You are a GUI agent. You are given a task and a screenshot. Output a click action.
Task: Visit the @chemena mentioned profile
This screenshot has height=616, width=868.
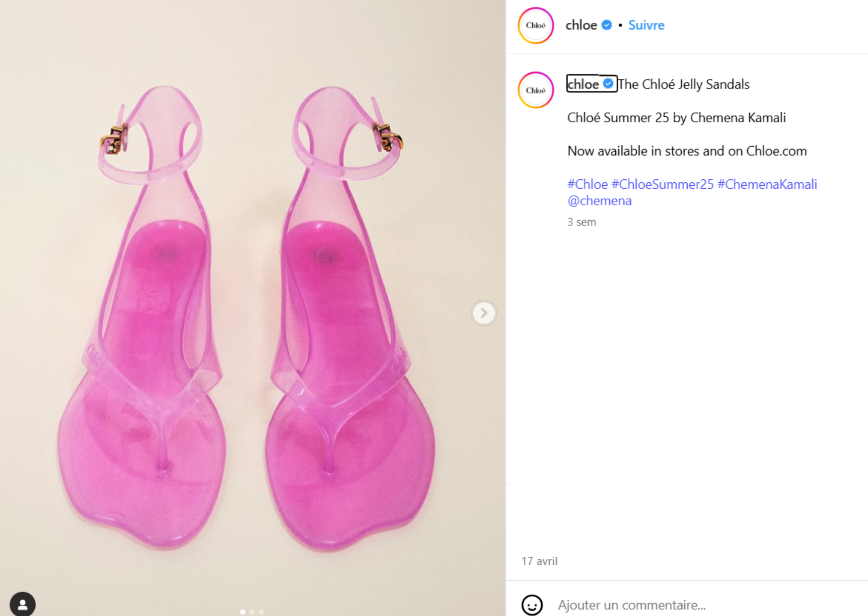(x=599, y=201)
